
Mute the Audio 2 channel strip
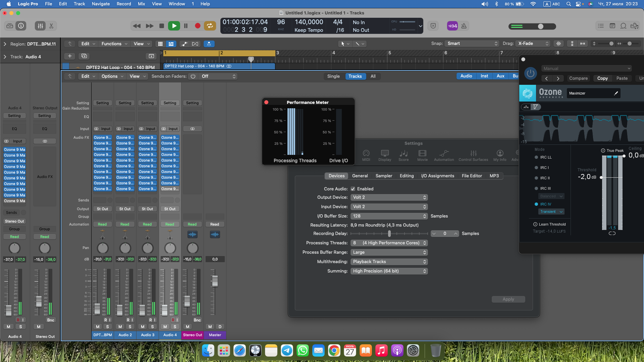[120, 326]
